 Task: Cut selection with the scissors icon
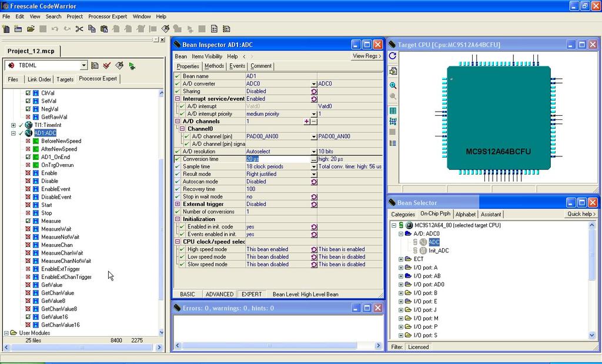pos(79,29)
